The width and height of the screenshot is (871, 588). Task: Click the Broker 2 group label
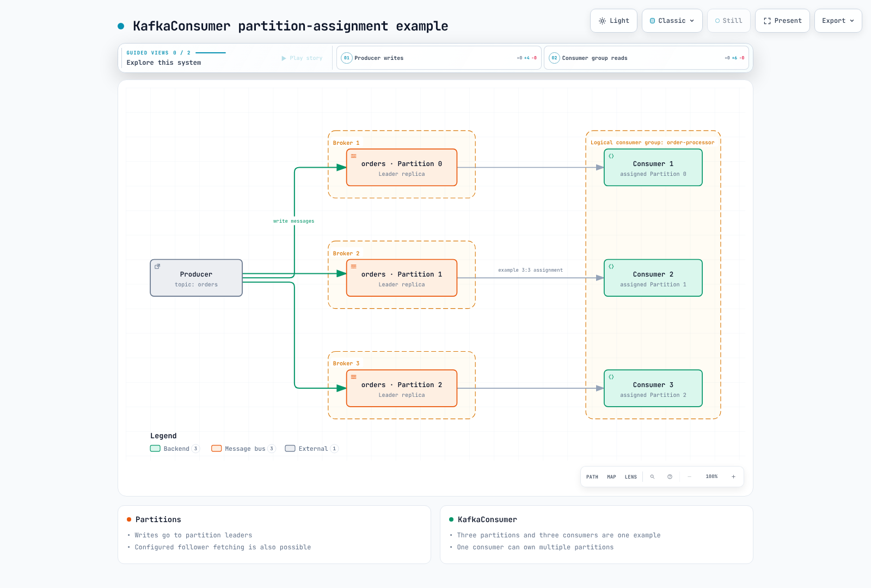(x=346, y=254)
